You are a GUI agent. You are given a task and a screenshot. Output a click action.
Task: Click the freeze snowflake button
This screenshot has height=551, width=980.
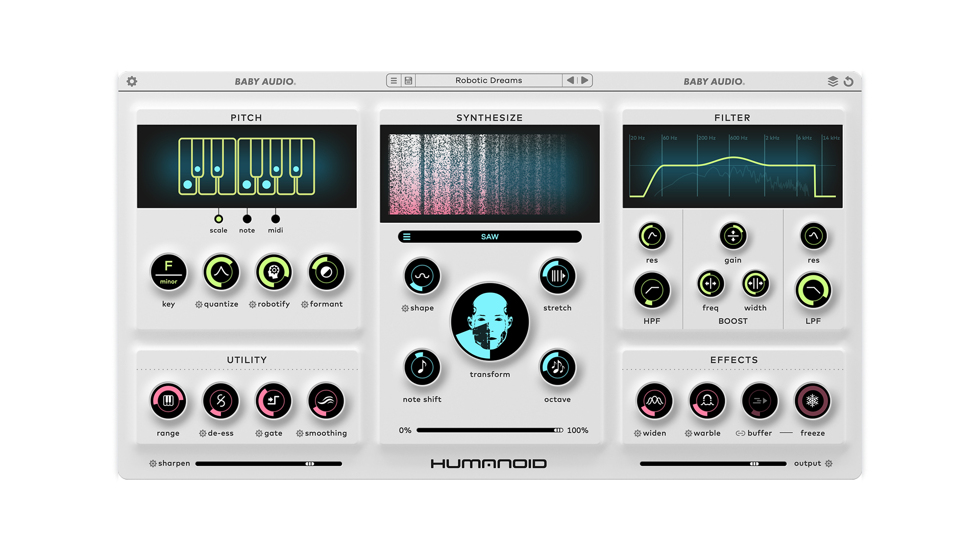(x=812, y=401)
